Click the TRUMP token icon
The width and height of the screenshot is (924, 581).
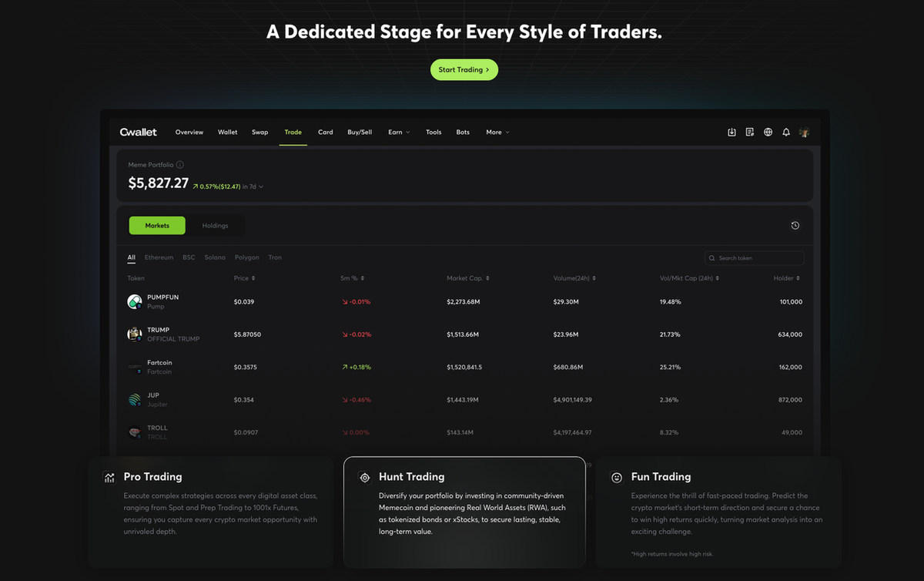pos(135,334)
